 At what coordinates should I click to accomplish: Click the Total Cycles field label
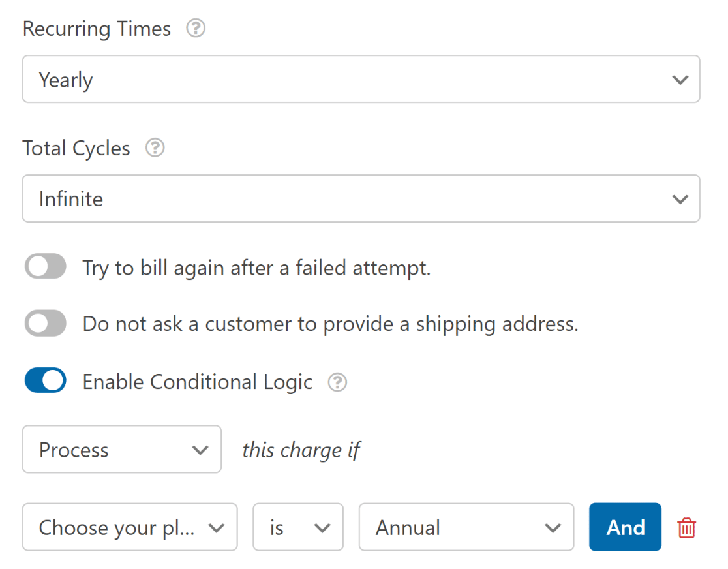coord(76,148)
